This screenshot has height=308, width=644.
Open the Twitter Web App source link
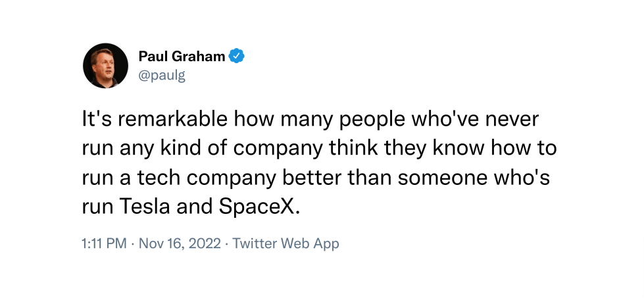(x=286, y=244)
